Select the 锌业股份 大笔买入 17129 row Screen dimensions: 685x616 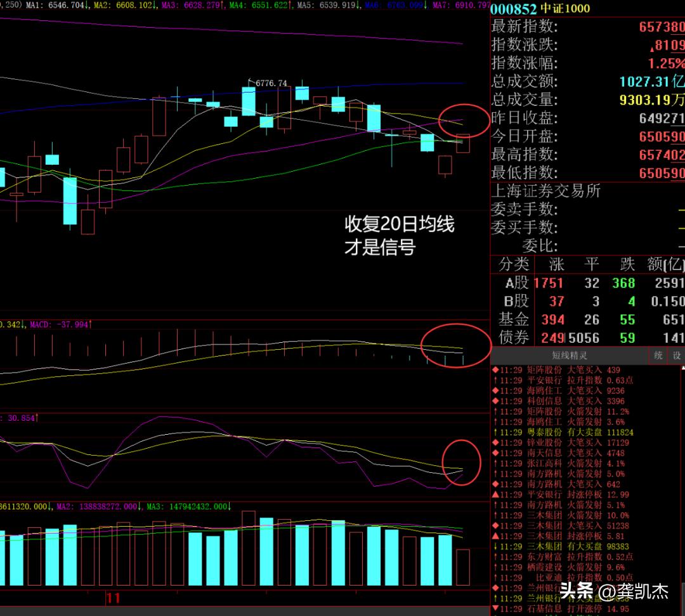pos(561,442)
